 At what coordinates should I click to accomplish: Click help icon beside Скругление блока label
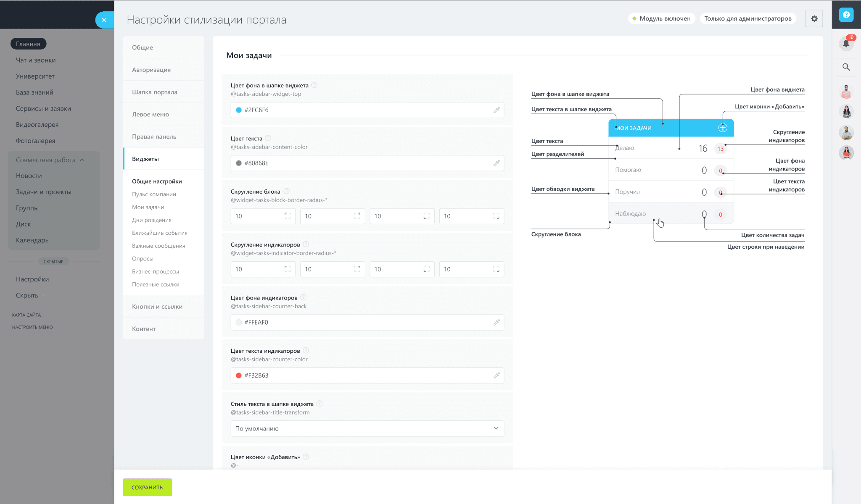tap(287, 191)
